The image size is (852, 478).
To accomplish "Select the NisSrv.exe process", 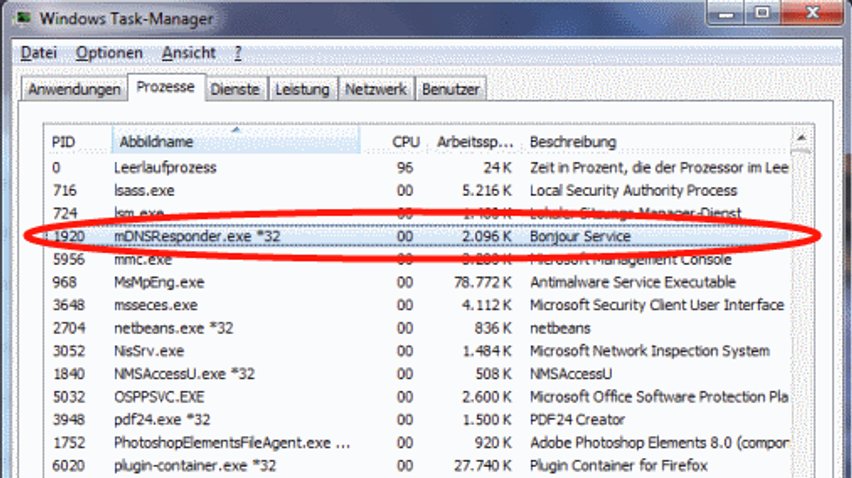I will tap(418, 351).
